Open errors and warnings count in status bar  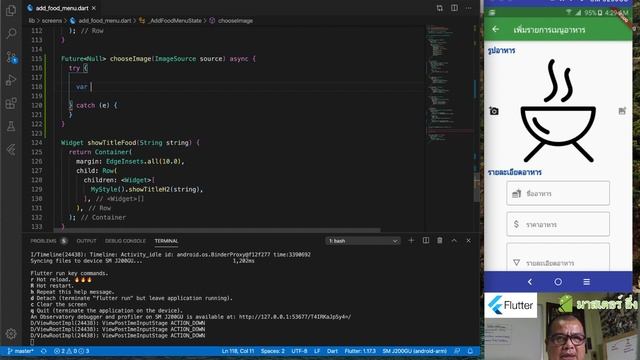click(x=71, y=351)
